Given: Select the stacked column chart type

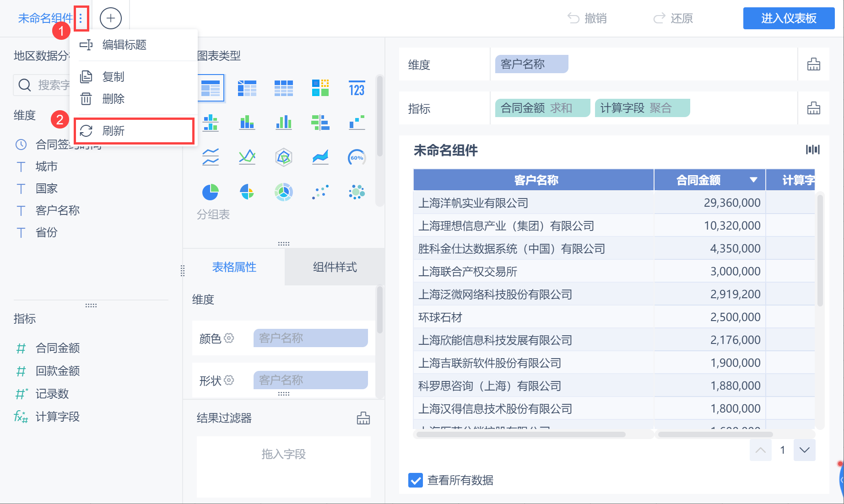Looking at the screenshot, I should click(x=211, y=123).
